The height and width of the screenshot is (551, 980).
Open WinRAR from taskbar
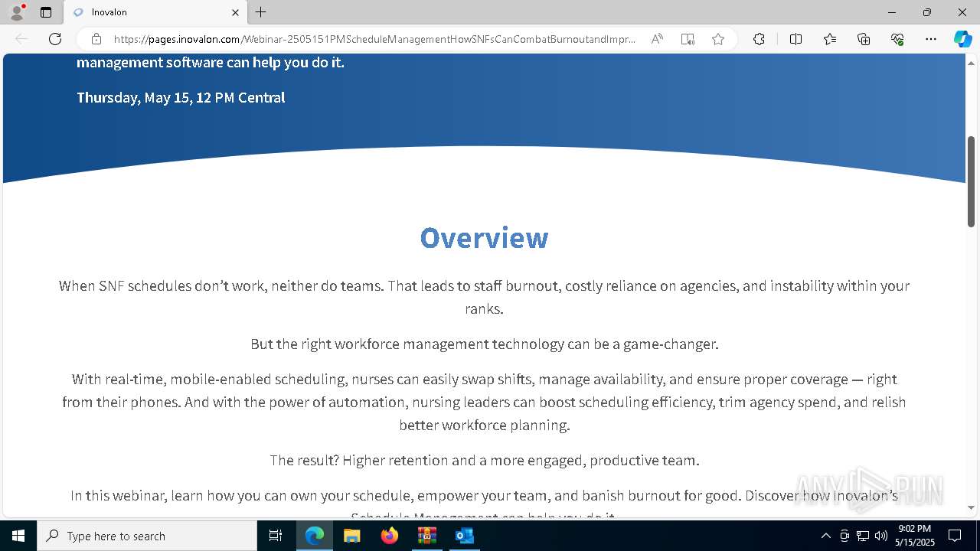pos(426,536)
